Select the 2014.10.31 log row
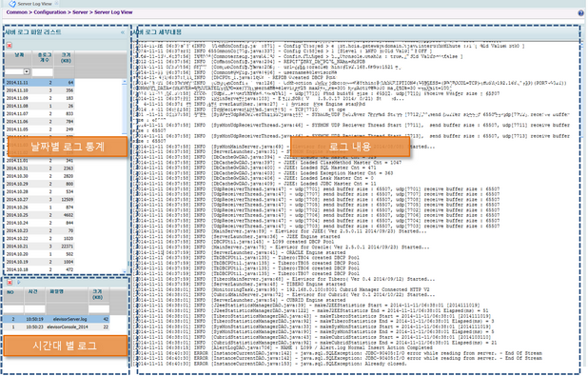Image resolution: width=588 pixels, height=376 pixels. point(40,168)
